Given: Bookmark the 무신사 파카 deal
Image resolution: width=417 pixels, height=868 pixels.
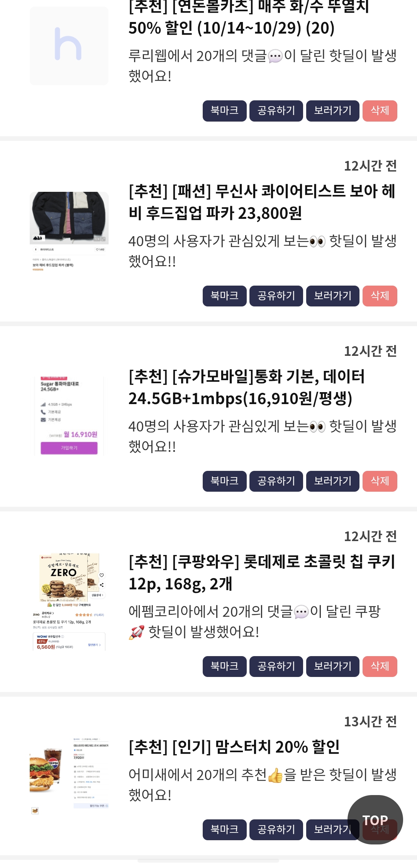Looking at the screenshot, I should [224, 296].
